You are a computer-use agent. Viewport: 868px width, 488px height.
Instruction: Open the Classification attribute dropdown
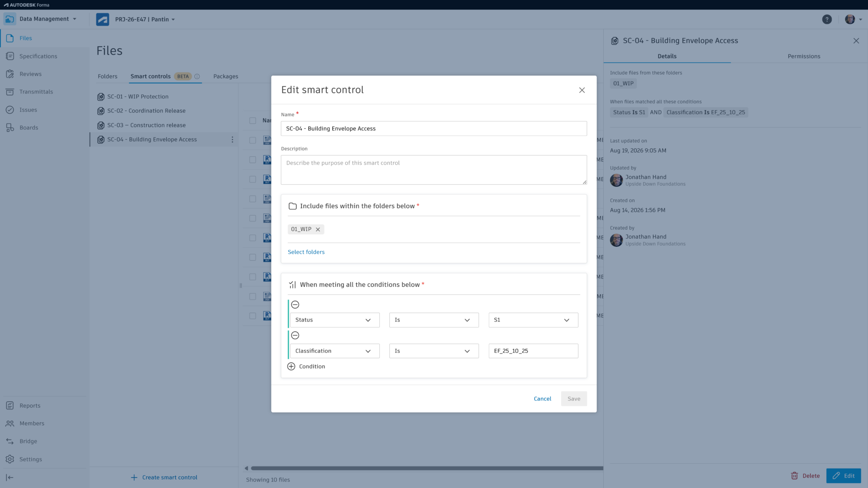(x=335, y=351)
